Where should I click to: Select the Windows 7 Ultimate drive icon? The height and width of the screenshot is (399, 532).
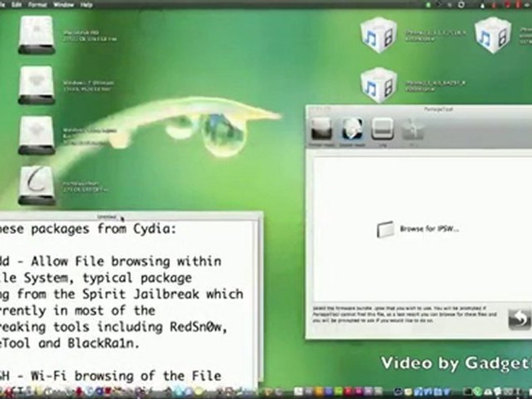click(x=37, y=85)
